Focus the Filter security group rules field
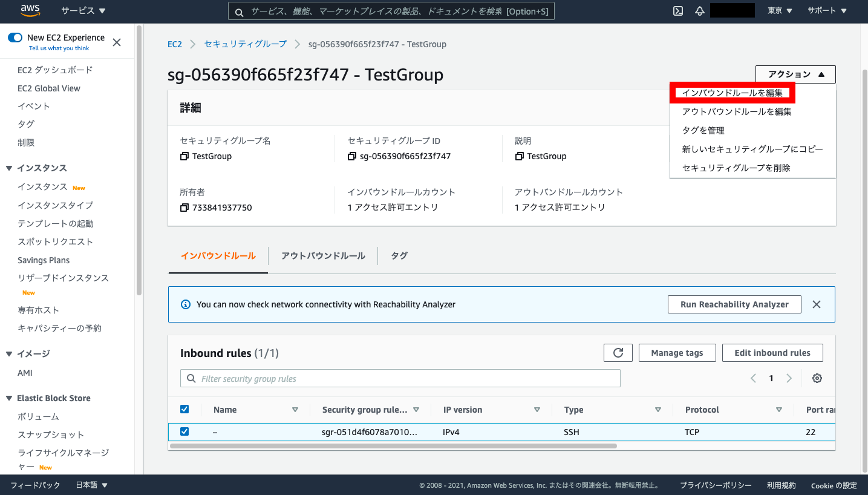This screenshot has width=868, height=495. 400,378
